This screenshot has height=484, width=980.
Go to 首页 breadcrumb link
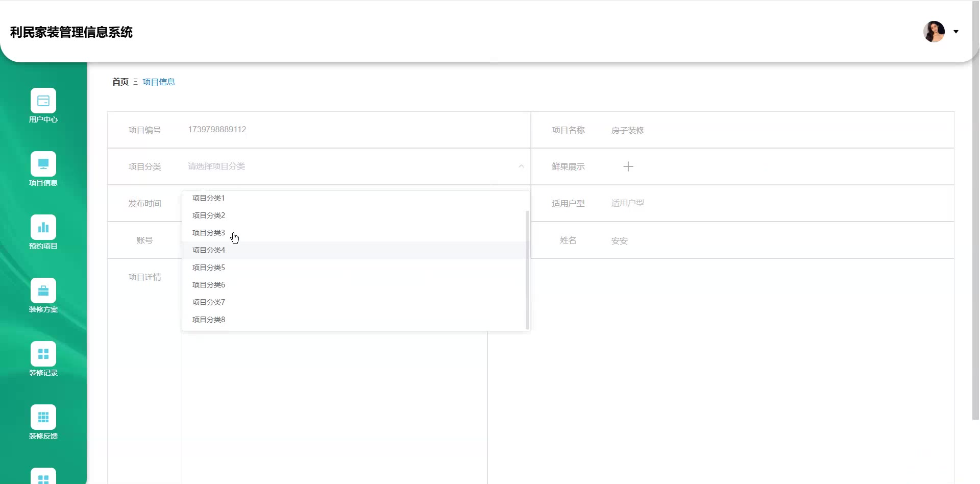click(120, 82)
